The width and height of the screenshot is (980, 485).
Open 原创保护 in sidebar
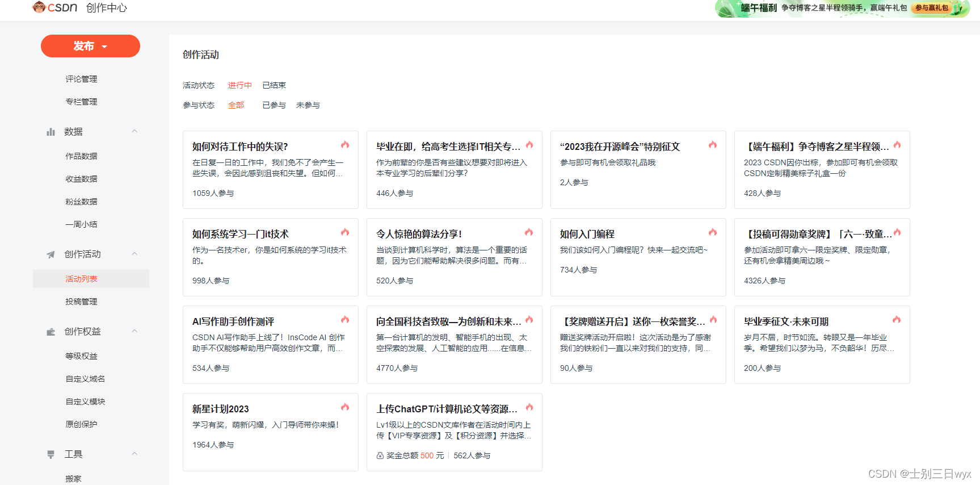click(x=81, y=424)
